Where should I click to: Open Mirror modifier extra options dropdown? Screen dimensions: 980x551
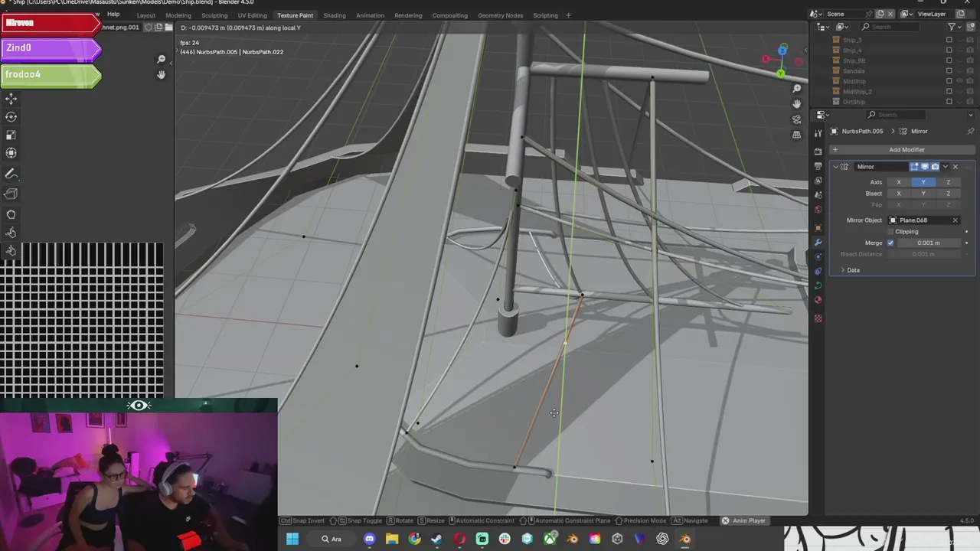(945, 167)
